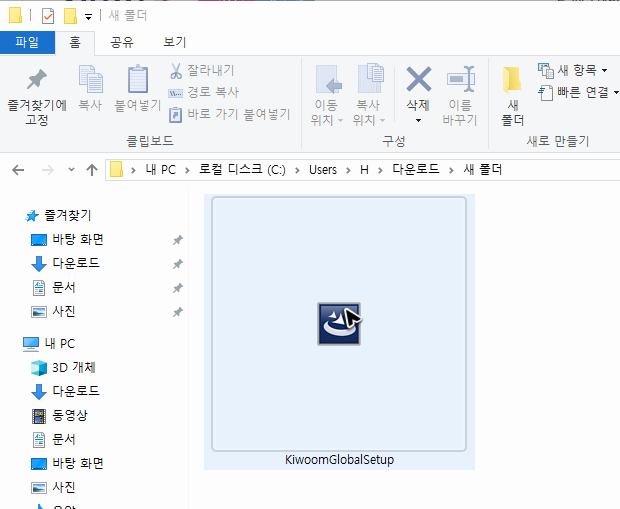Image resolution: width=620 pixels, height=509 pixels.
Task: Choose Paste shortcut (바로 가기 붙여넣기)
Action: pyautogui.click(x=229, y=115)
